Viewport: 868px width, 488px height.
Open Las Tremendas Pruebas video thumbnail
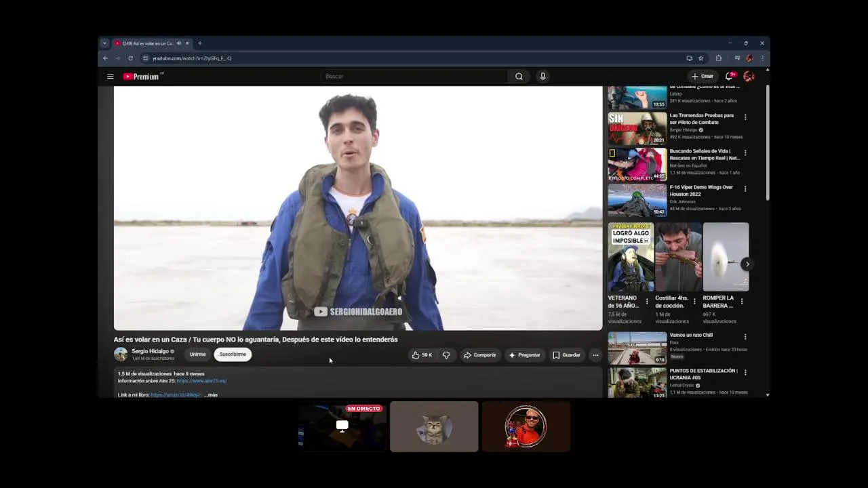[x=637, y=128]
